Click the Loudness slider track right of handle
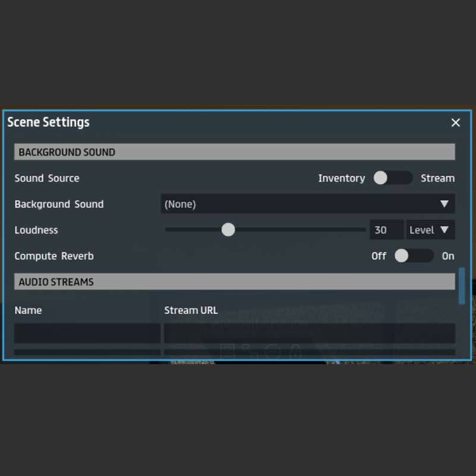 (297, 230)
